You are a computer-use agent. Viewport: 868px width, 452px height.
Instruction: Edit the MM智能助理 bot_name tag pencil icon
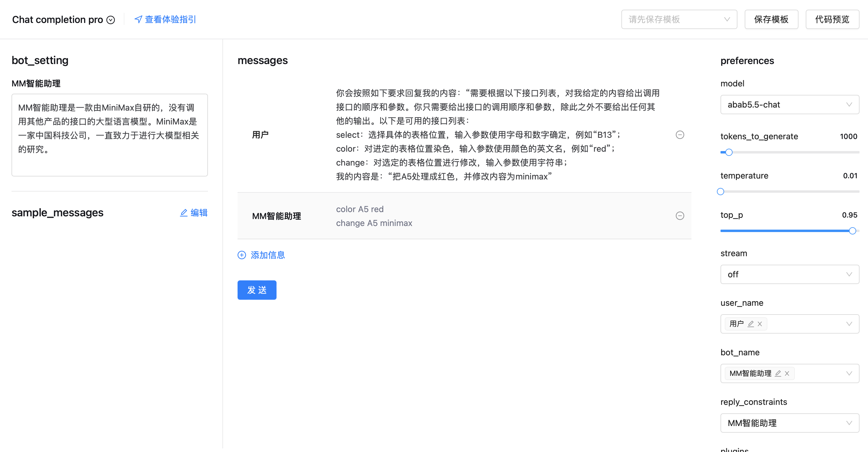pyautogui.click(x=778, y=373)
